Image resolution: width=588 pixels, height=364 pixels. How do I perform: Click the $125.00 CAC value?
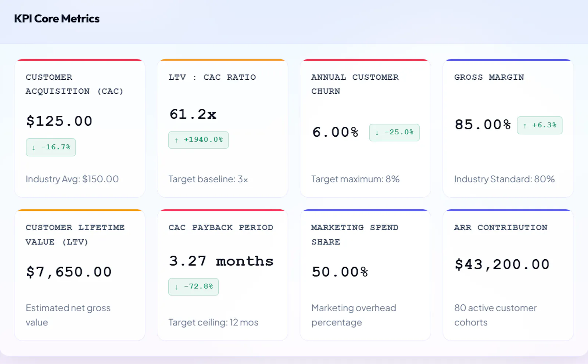point(59,121)
